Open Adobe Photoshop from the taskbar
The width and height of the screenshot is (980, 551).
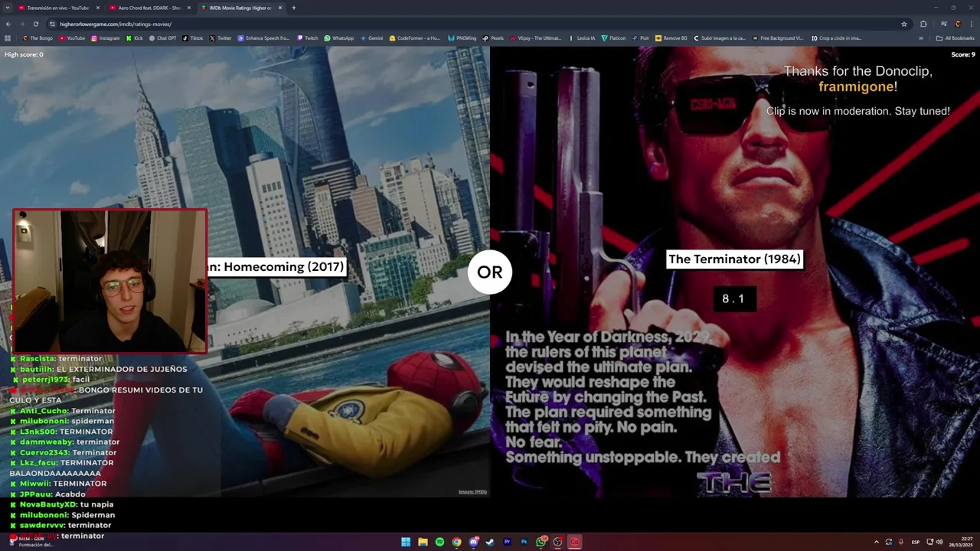(524, 542)
